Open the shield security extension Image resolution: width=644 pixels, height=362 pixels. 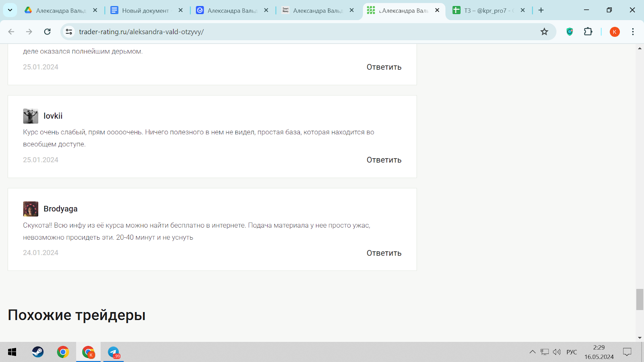[x=570, y=32]
